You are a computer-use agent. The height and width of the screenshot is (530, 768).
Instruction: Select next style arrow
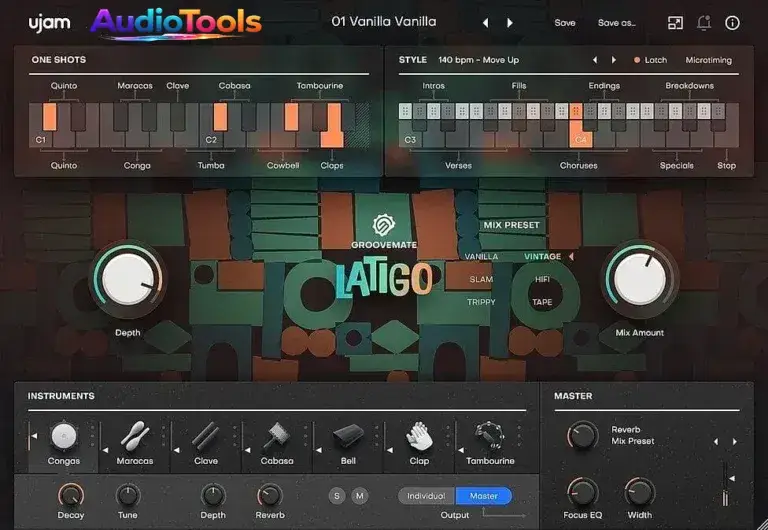tap(614, 60)
